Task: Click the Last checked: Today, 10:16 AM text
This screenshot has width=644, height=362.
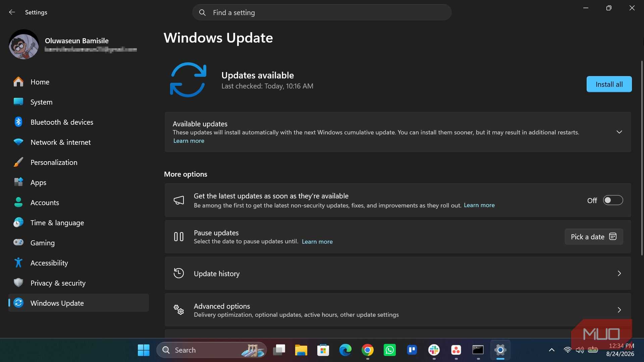Action: click(267, 86)
